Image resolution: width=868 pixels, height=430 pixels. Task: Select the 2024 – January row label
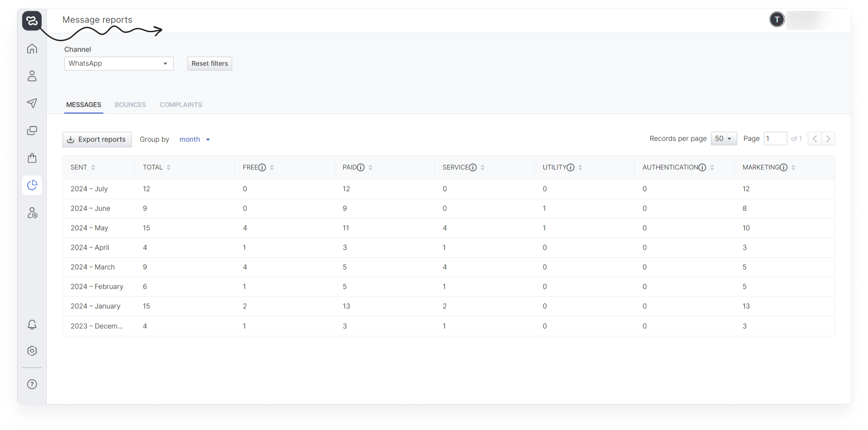coord(95,306)
